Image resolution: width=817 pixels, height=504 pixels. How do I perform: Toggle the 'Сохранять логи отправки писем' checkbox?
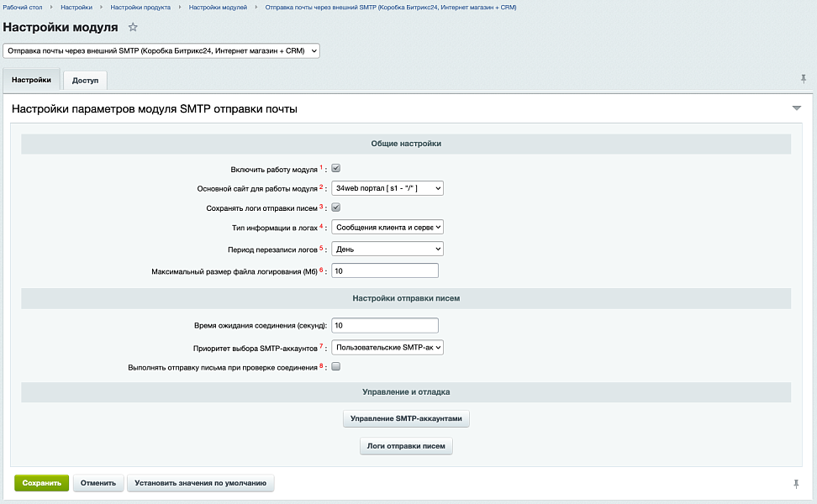pos(336,207)
